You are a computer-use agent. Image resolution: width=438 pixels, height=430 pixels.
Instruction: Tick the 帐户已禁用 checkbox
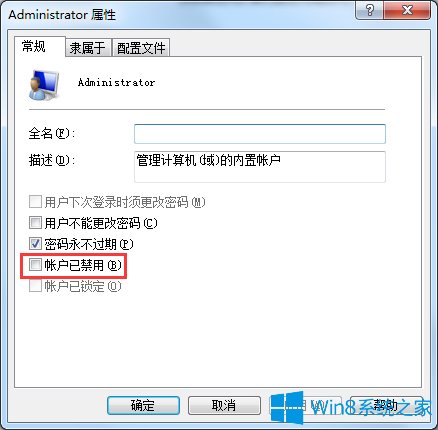pyautogui.click(x=35, y=265)
